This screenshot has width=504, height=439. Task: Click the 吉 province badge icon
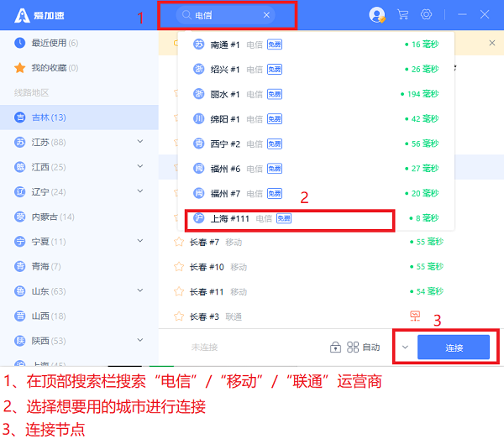tap(20, 118)
